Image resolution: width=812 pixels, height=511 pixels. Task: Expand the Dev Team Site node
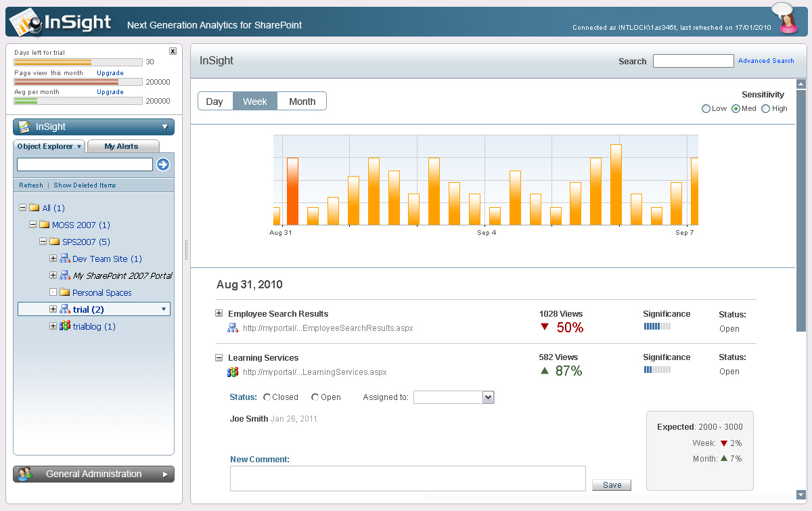(53, 259)
